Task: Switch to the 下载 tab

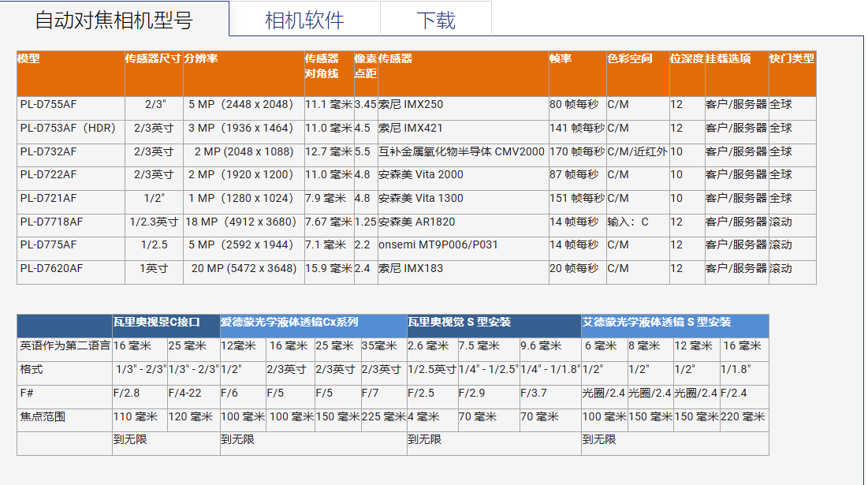Action: pyautogui.click(x=436, y=21)
